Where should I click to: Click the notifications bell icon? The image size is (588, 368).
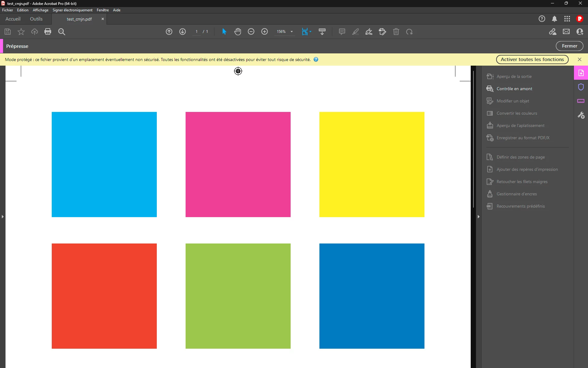point(554,19)
